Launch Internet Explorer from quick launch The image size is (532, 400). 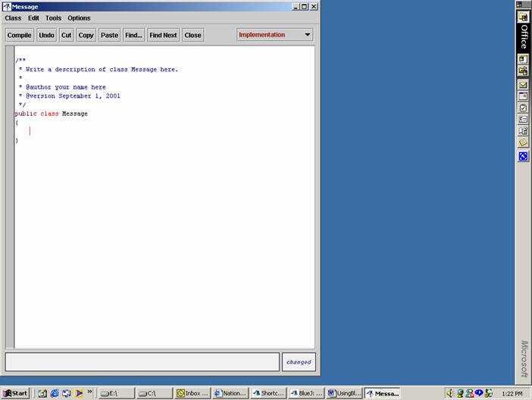(55, 393)
